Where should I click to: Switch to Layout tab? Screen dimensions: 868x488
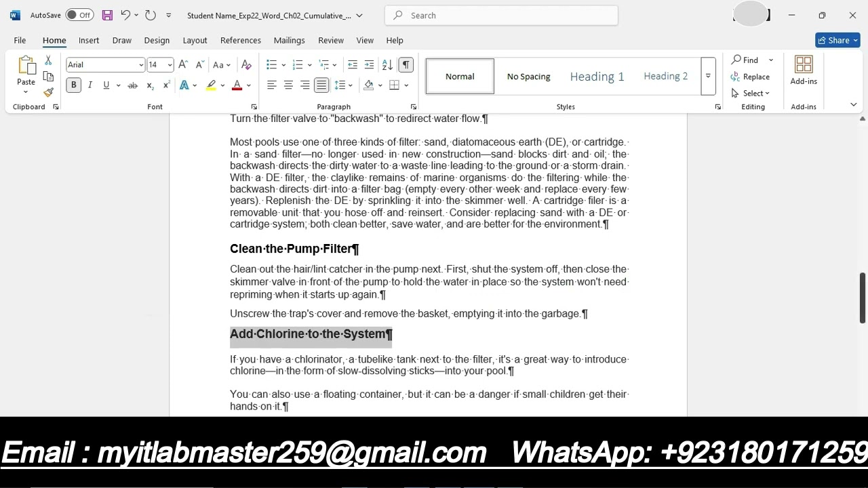click(x=195, y=41)
